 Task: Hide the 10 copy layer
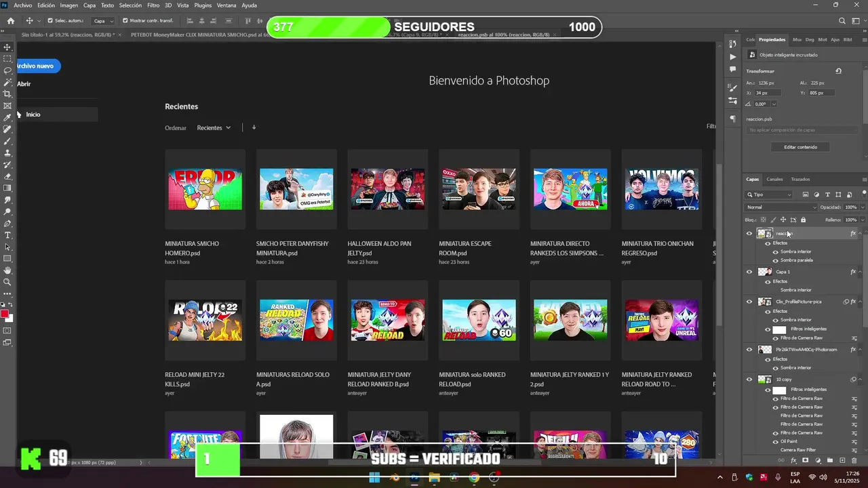(749, 380)
